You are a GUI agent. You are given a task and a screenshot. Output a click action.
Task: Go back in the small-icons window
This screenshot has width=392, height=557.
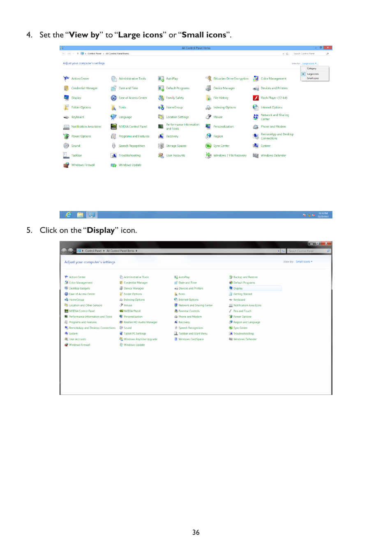coord(64,251)
